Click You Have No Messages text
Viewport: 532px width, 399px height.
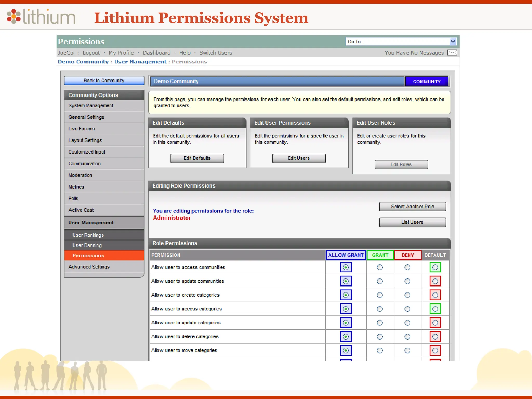[x=414, y=53]
